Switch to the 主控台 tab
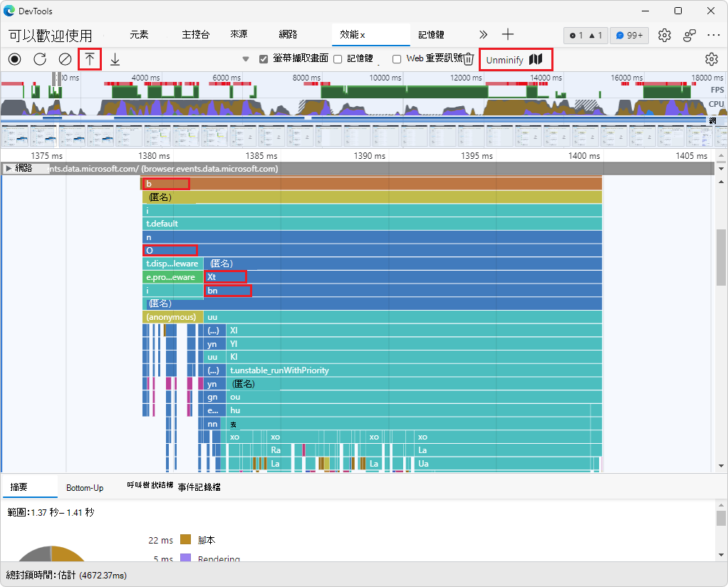Screen dimensions: 728x587 click(x=195, y=34)
